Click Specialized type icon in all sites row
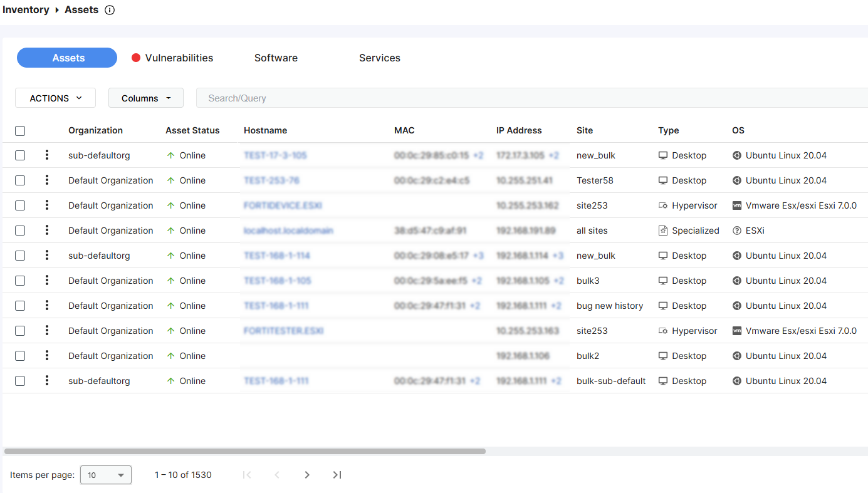This screenshot has height=493, width=868. (x=663, y=231)
